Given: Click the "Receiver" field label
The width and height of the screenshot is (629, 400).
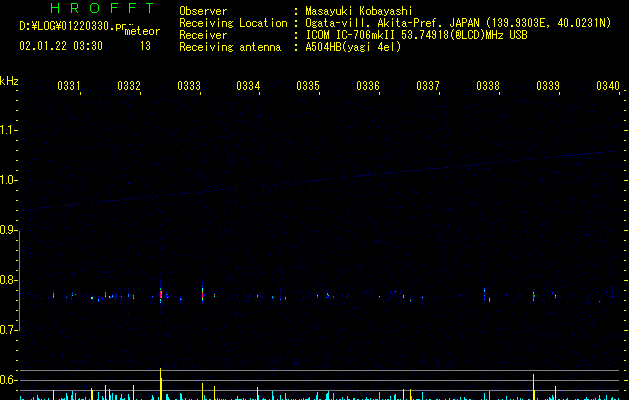Looking at the screenshot, I should (x=203, y=35).
